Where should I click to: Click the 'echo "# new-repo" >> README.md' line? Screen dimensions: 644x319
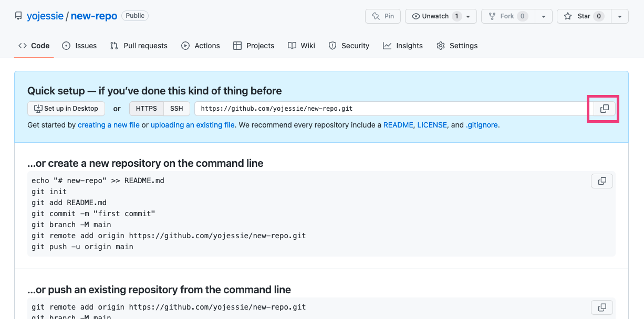tap(98, 180)
